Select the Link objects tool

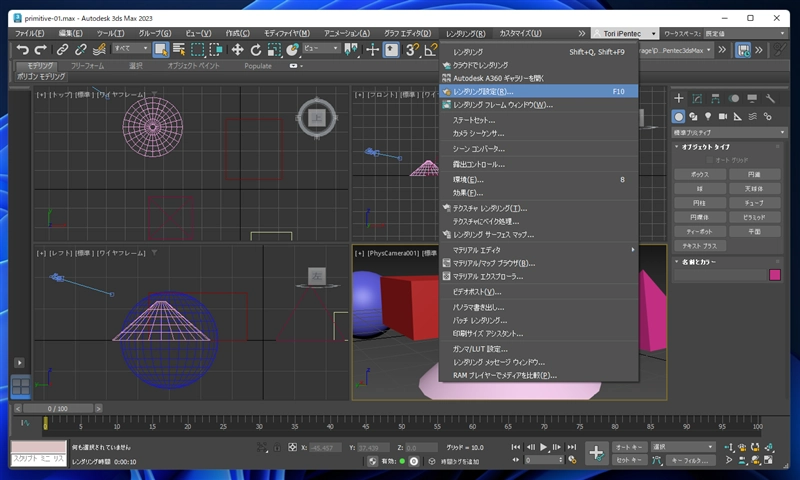pos(62,49)
